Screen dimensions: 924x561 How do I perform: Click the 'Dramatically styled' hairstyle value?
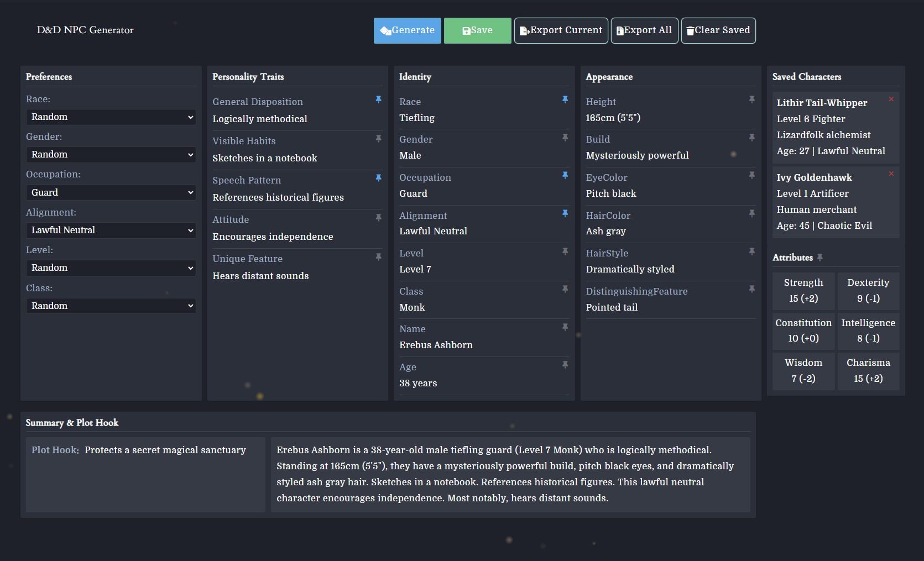click(x=630, y=269)
